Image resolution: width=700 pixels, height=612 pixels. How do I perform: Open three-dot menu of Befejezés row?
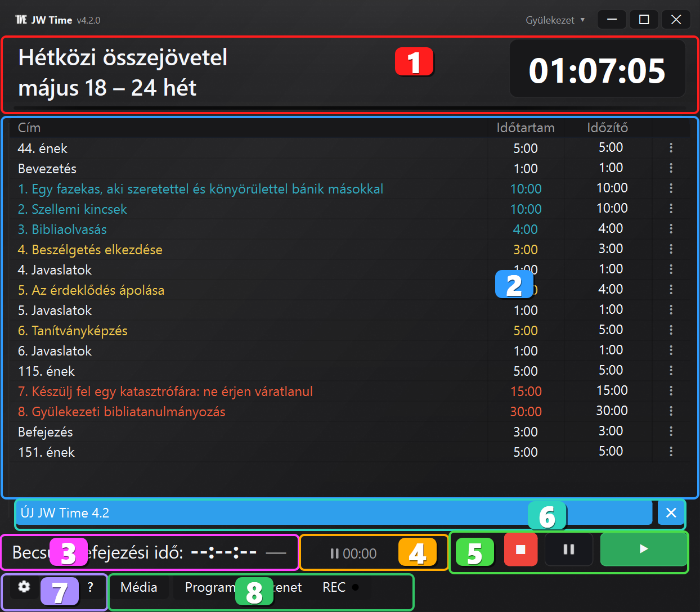671,431
